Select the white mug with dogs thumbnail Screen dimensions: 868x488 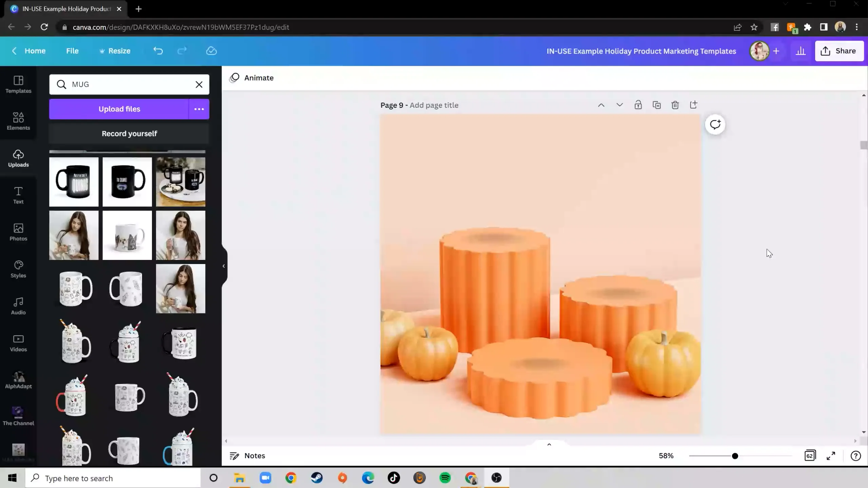(127, 235)
